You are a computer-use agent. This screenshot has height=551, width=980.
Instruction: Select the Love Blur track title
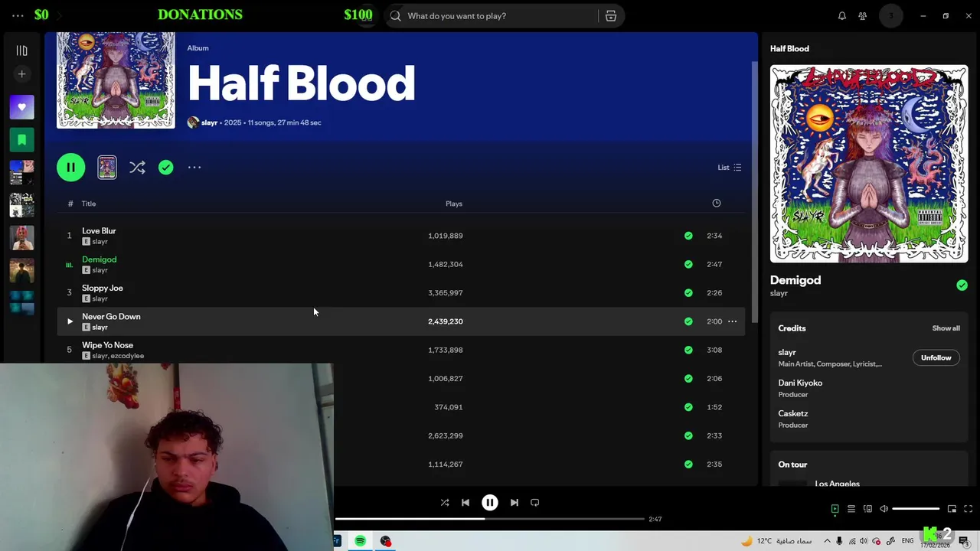click(99, 230)
